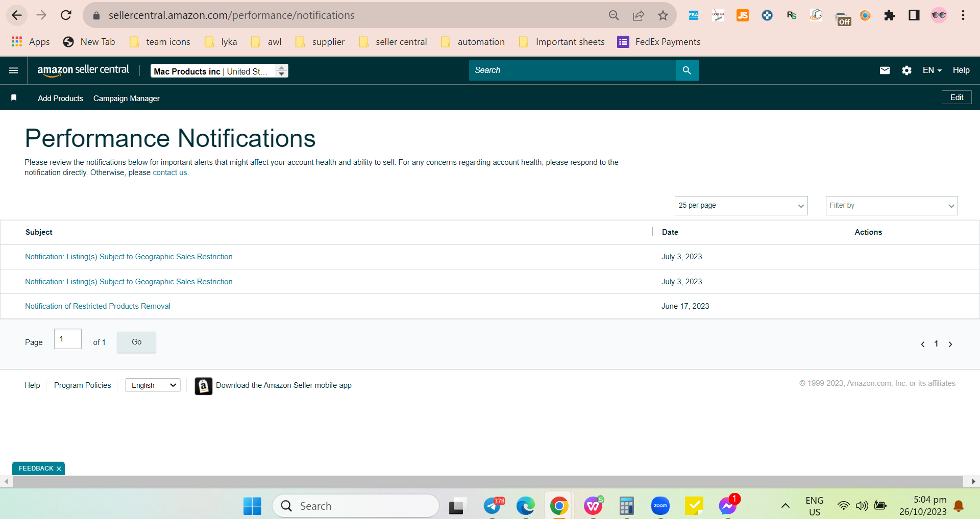Open the seller central bookmark folder
Viewport: 980px width, 519px height.
click(x=393, y=42)
